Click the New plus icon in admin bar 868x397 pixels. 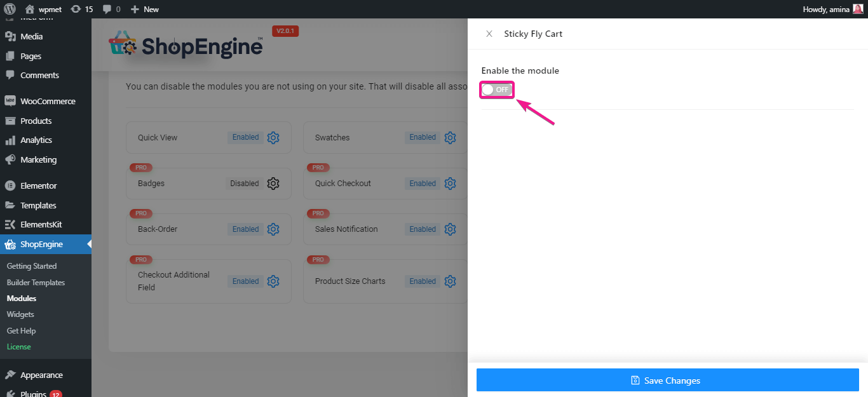point(135,9)
